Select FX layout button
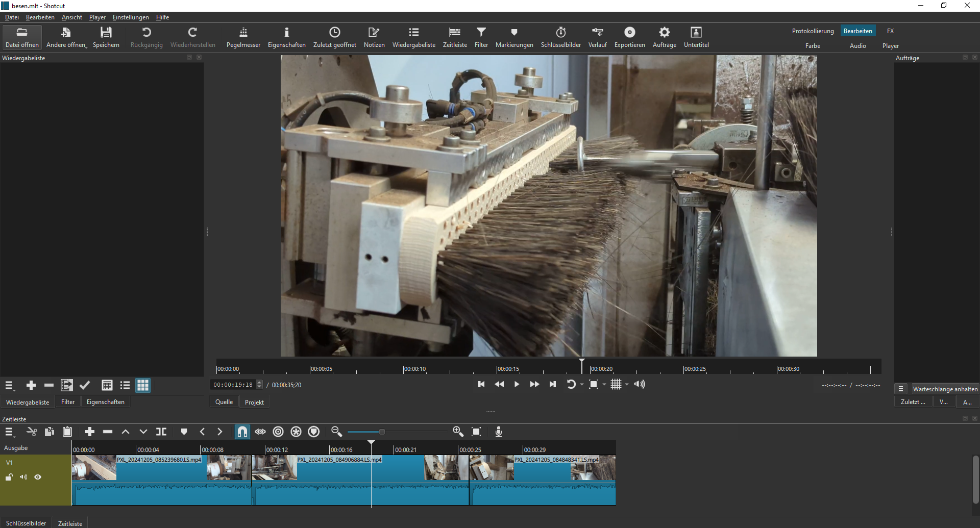 click(890, 31)
